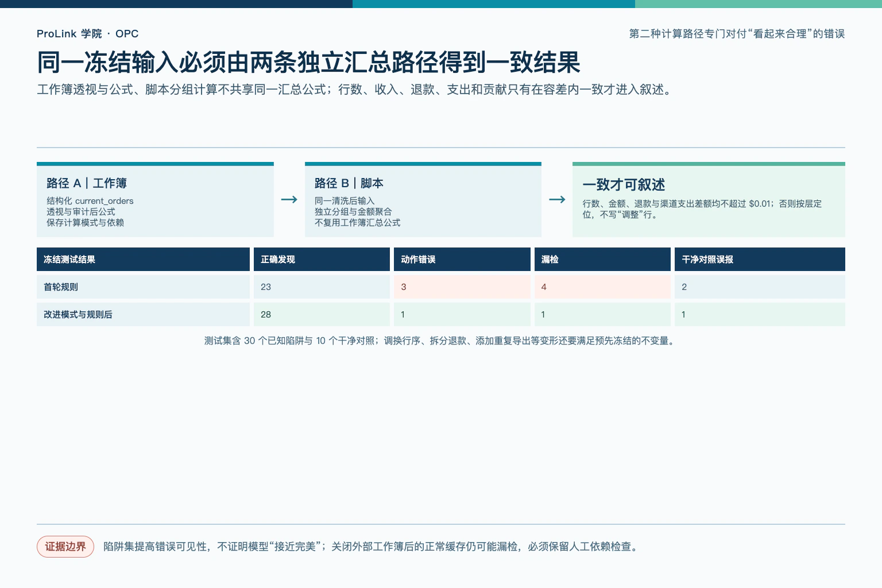Viewport: 882px width, 588px height.
Task: Select the 路径 A | 工作簿 card heading
Action: [x=87, y=183]
